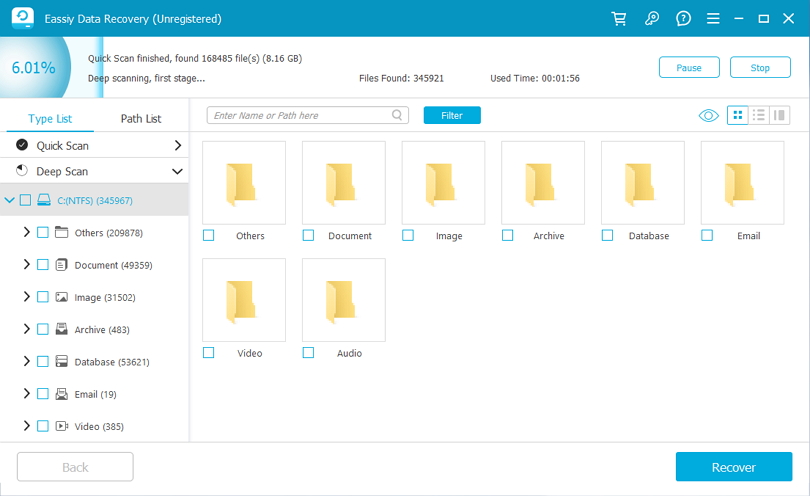Toggle the preview eye icon

click(x=708, y=115)
